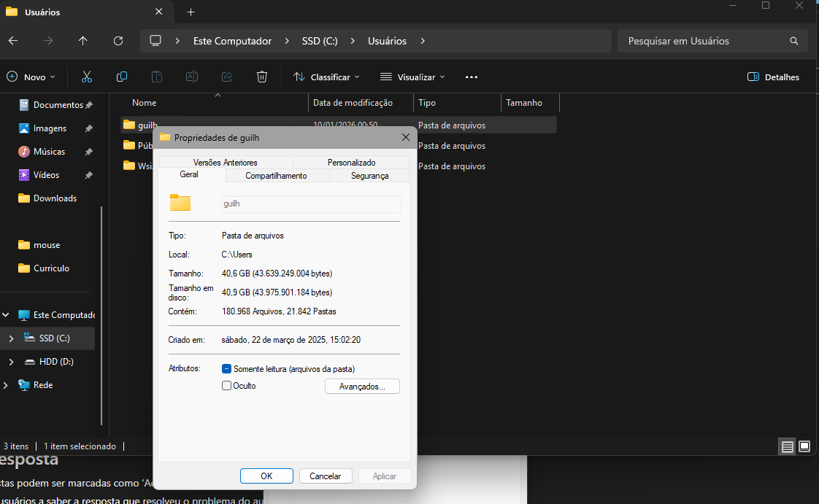
Task: Click chevron after SSD (C:) breadcrumb
Action: [x=353, y=41]
